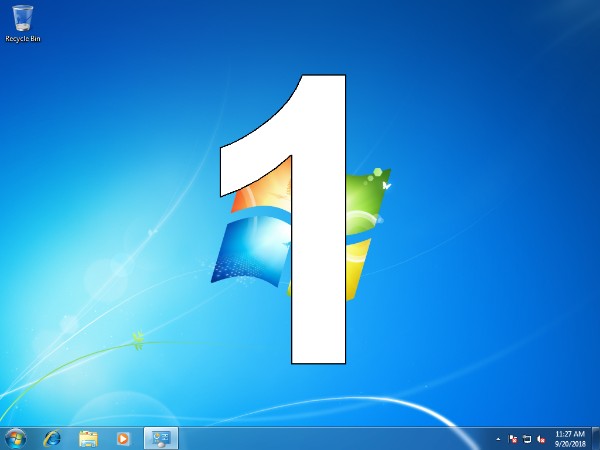Viewport: 600px width, 450px height.
Task: Open the Recycle Bin desktop icon
Action: click(x=23, y=23)
